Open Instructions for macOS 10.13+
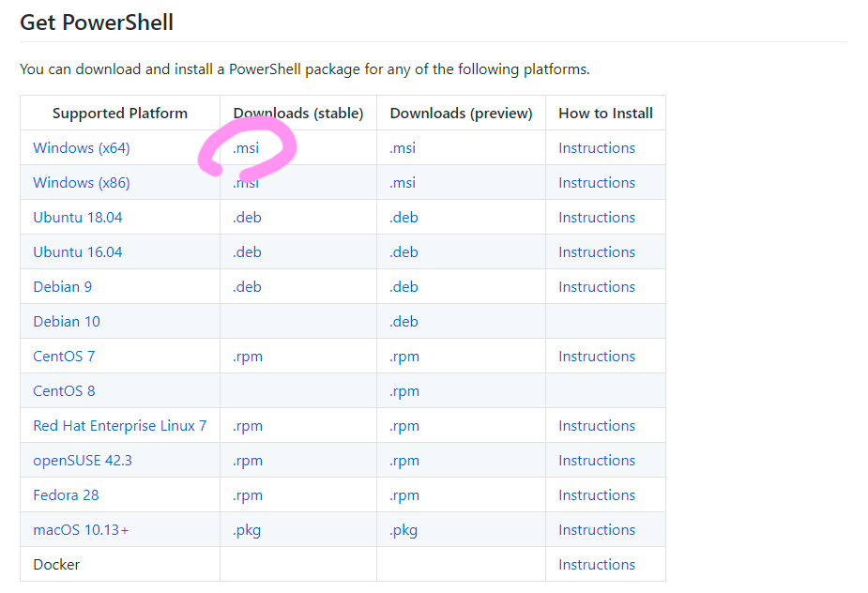Image resolution: width=868 pixels, height=593 pixels. (x=597, y=530)
